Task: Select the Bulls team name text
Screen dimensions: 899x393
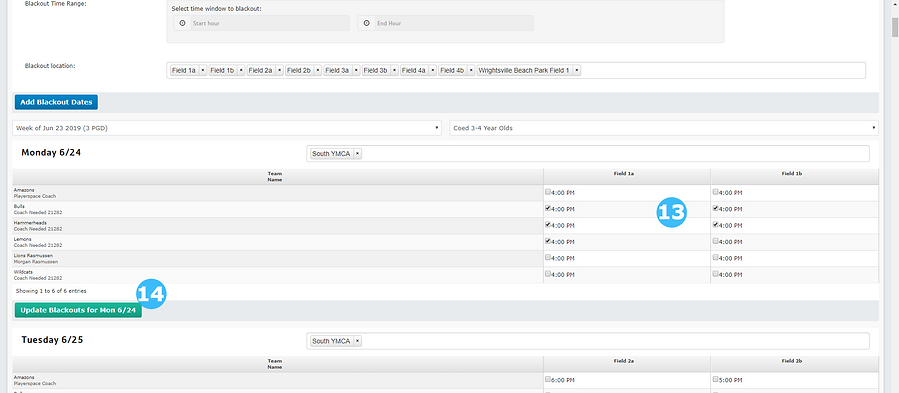Action: click(x=18, y=206)
